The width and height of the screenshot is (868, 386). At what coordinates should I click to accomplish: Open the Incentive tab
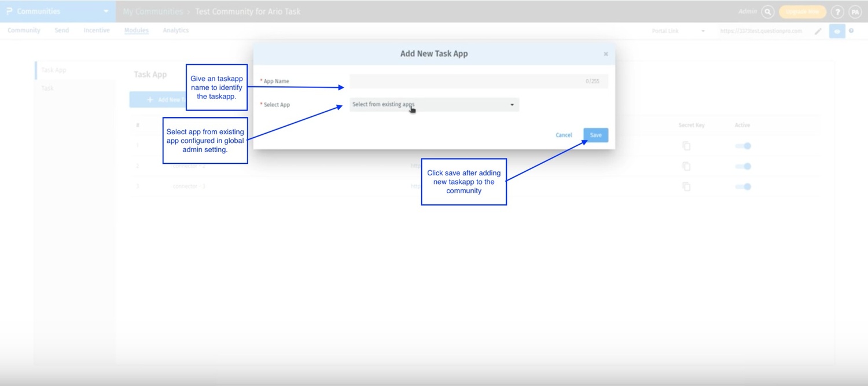(x=97, y=31)
